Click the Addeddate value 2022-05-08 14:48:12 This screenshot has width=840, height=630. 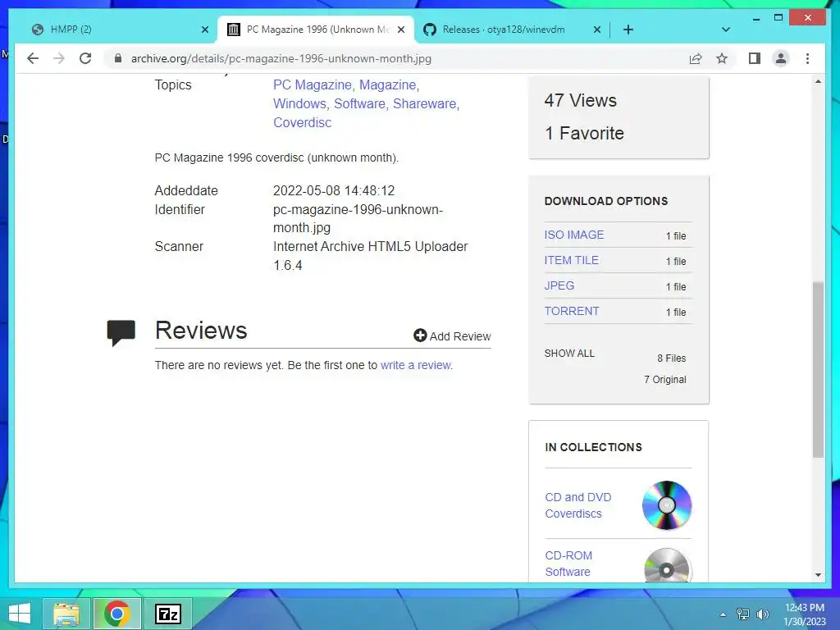pyautogui.click(x=334, y=190)
